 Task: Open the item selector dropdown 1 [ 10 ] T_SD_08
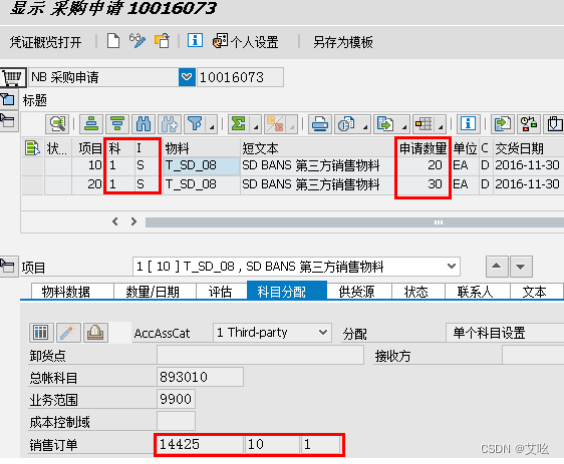(x=296, y=267)
